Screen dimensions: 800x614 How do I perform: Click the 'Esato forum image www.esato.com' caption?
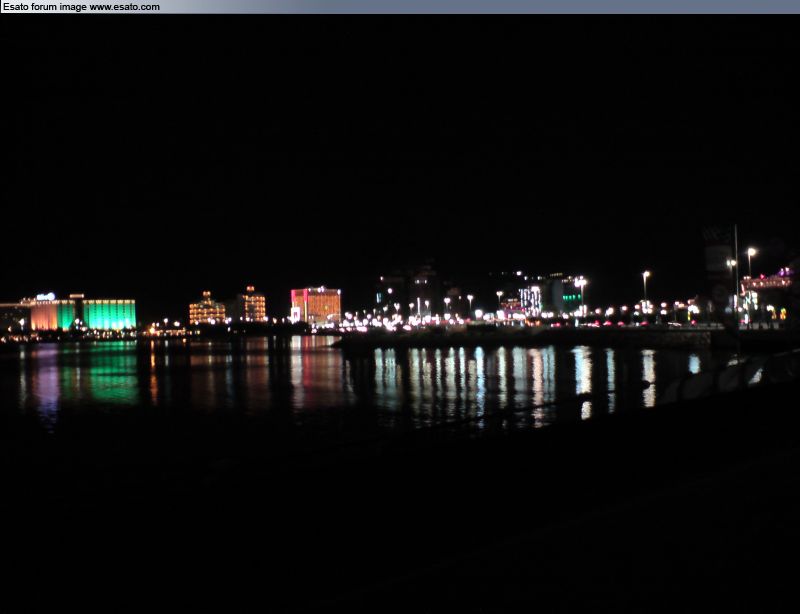(x=81, y=7)
